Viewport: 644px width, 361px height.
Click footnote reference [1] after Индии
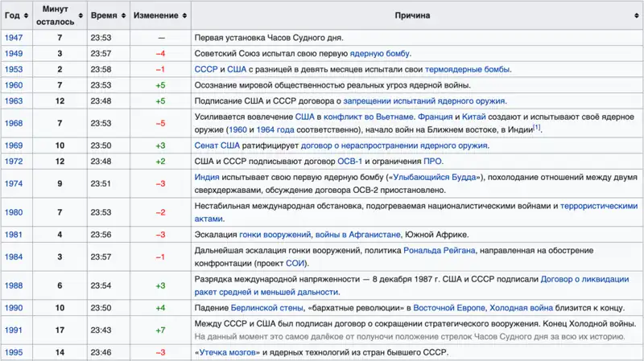coord(537,128)
